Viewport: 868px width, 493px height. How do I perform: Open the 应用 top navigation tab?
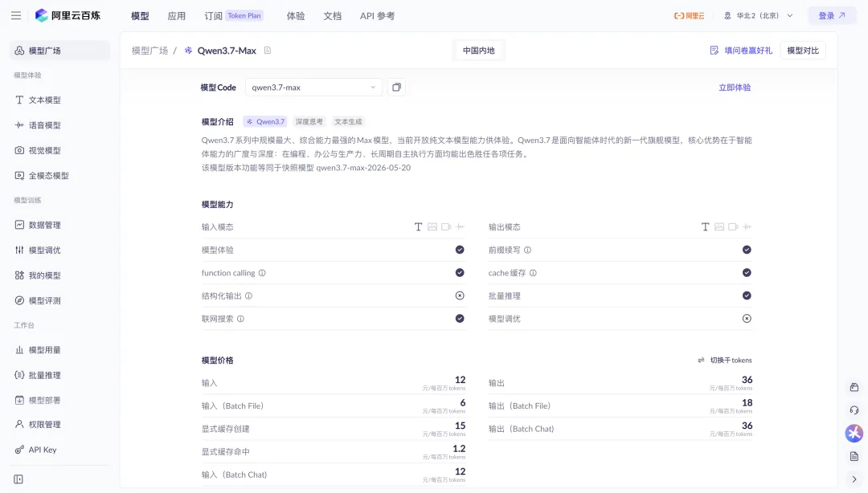click(x=177, y=16)
